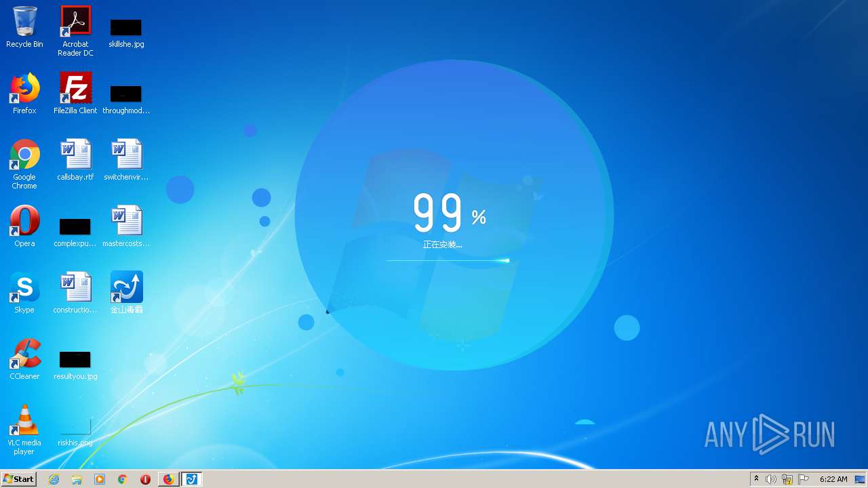
Task: Launch Google Chrome desktop shortcut
Action: 24,164
